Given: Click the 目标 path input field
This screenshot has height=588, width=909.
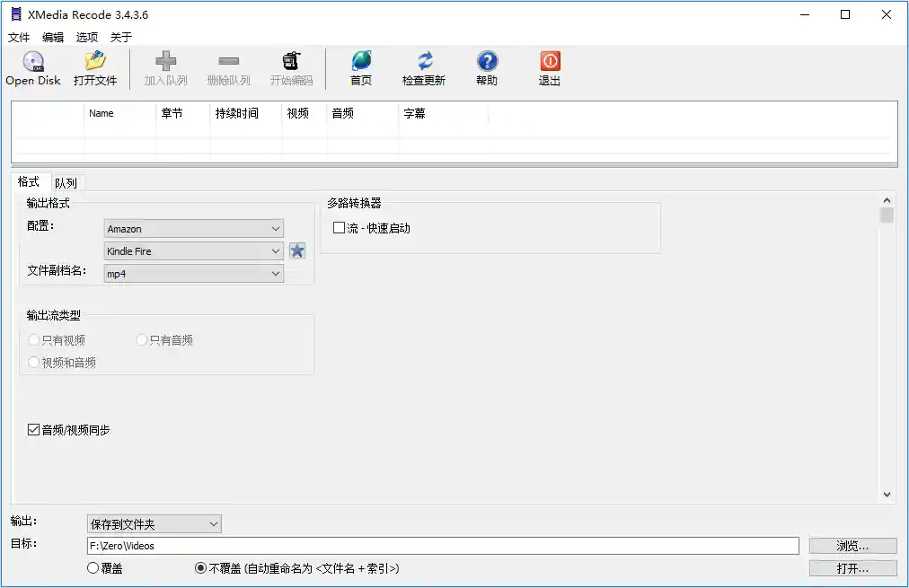Looking at the screenshot, I should pos(443,546).
